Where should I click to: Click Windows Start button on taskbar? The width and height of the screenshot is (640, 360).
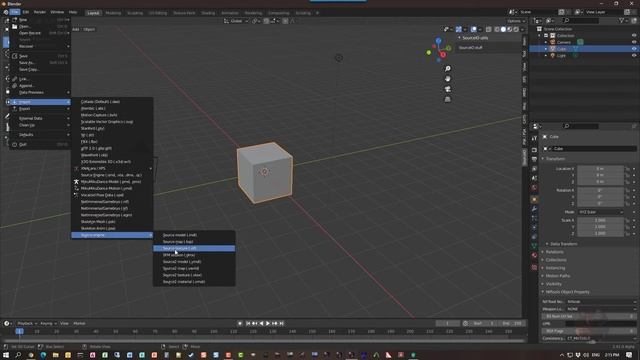(6, 355)
